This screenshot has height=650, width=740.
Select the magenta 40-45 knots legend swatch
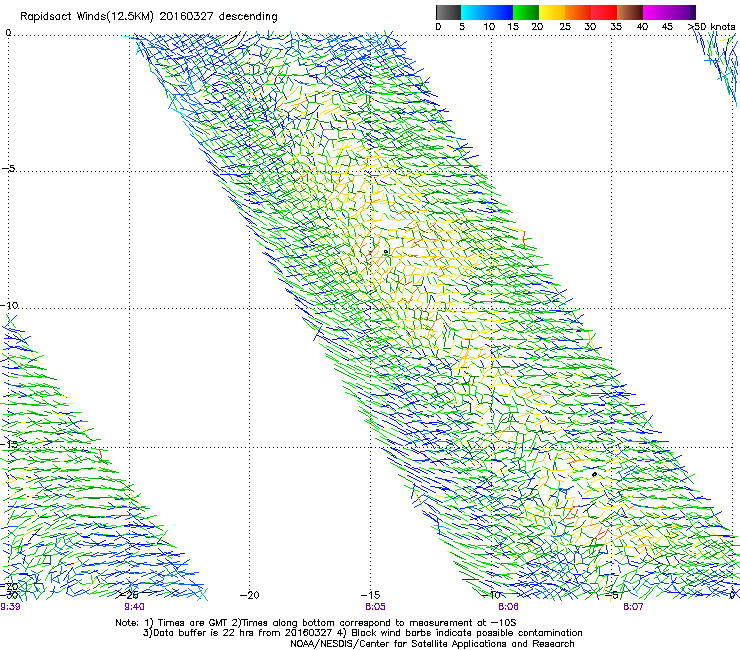coord(656,12)
